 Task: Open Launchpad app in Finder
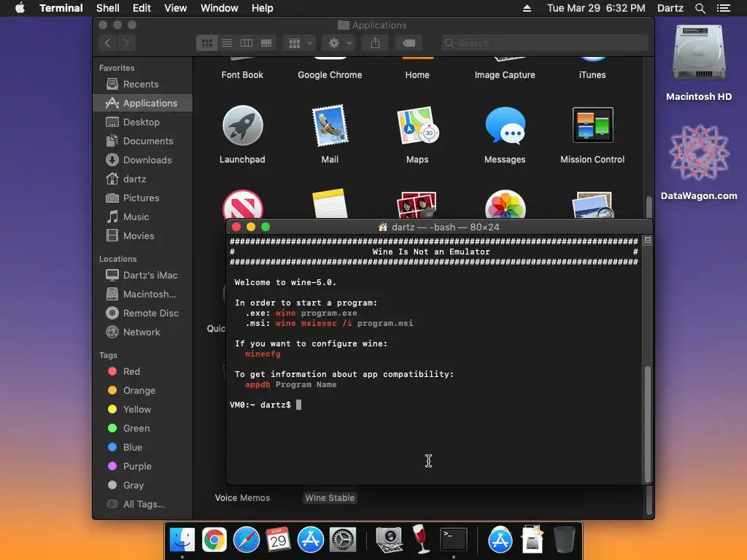click(x=242, y=125)
